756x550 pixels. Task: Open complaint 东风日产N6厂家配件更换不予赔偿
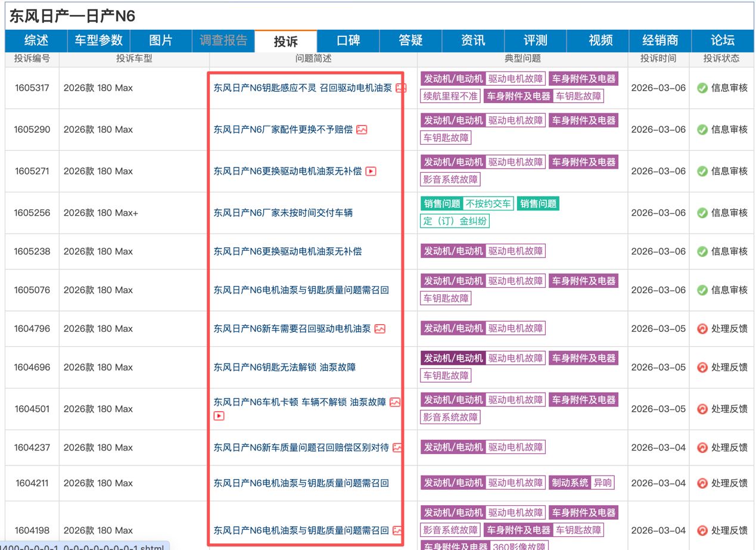283,129
